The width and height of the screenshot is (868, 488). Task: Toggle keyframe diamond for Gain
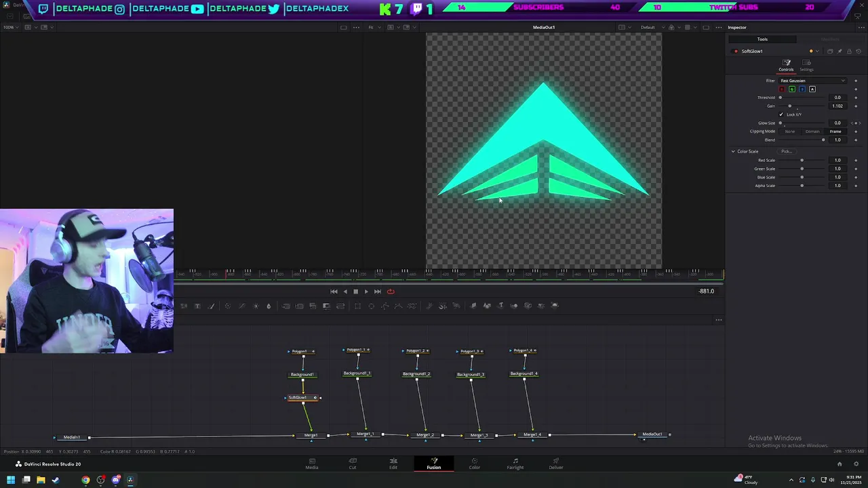tap(856, 106)
